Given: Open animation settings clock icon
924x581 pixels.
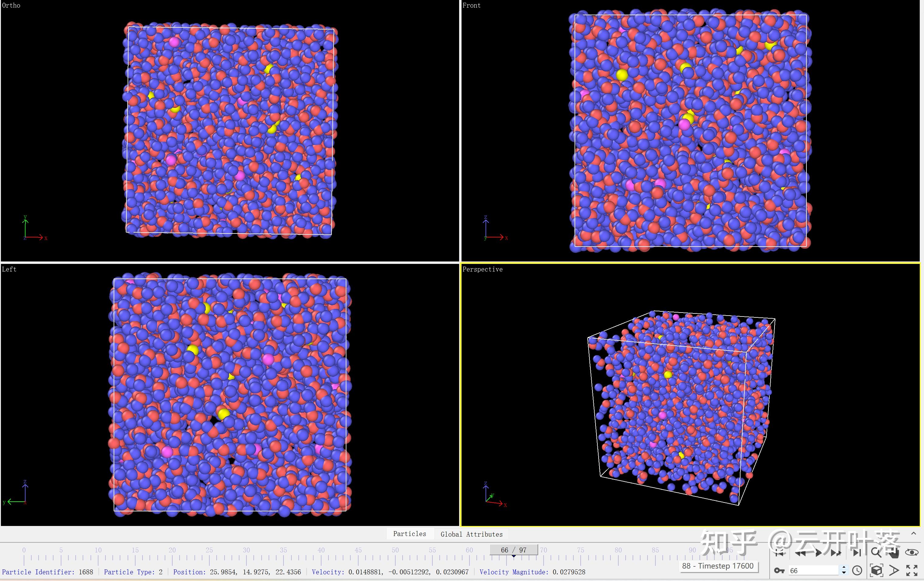Looking at the screenshot, I should pos(857,571).
